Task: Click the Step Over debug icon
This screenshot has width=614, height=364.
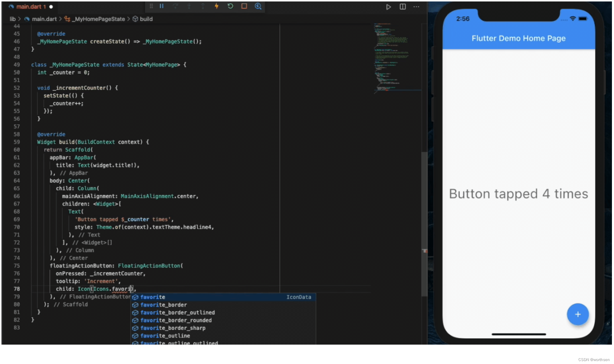Action: point(175,6)
